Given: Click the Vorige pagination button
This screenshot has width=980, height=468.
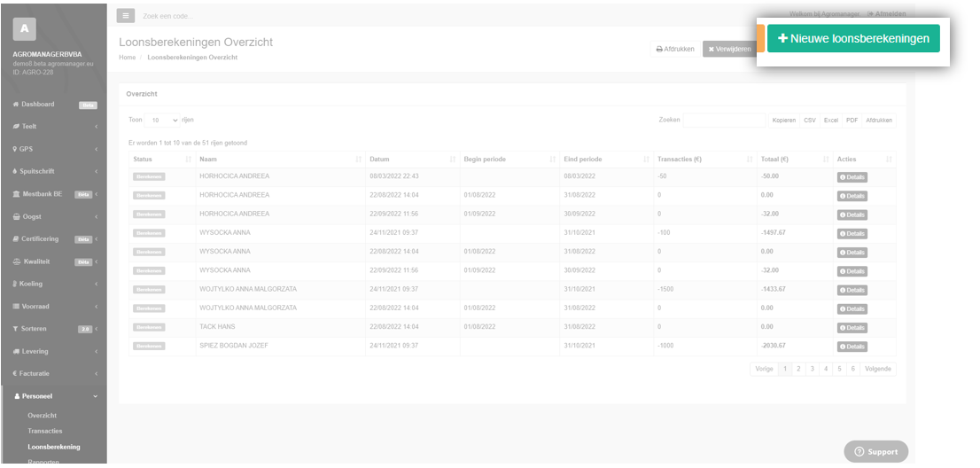Looking at the screenshot, I should [764, 369].
